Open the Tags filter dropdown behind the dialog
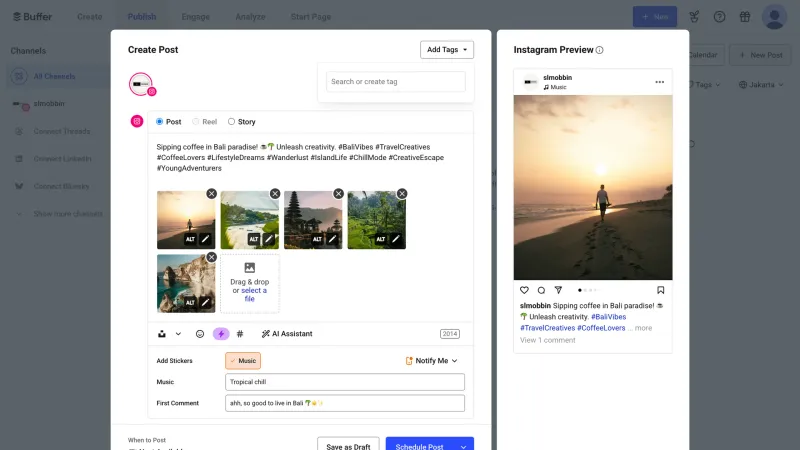 click(x=705, y=85)
